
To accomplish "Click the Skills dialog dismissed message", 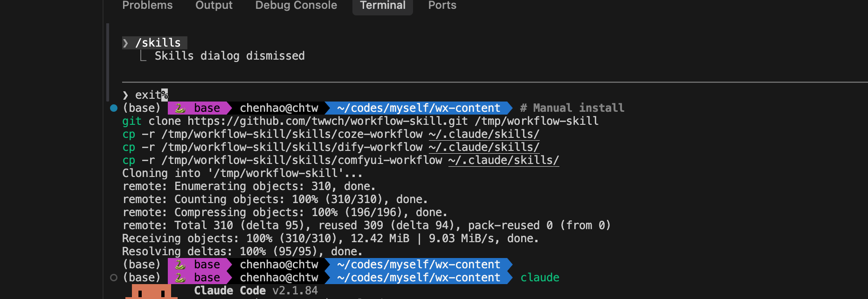I will [x=229, y=56].
